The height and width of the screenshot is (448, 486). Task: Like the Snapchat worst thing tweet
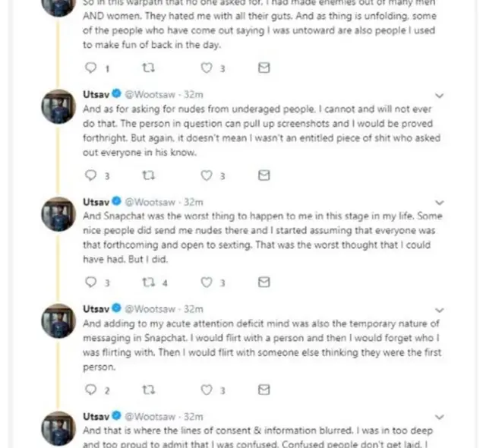pyautogui.click(x=207, y=282)
